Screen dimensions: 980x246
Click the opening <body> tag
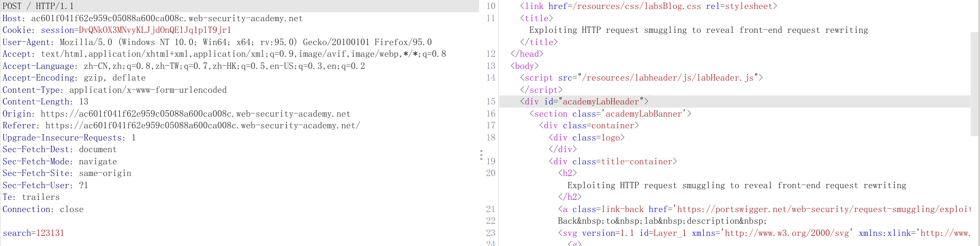pos(525,66)
